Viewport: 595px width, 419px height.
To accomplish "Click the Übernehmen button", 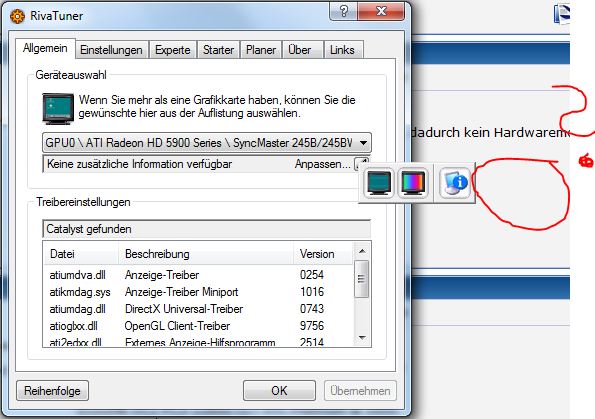I will tap(360, 391).
